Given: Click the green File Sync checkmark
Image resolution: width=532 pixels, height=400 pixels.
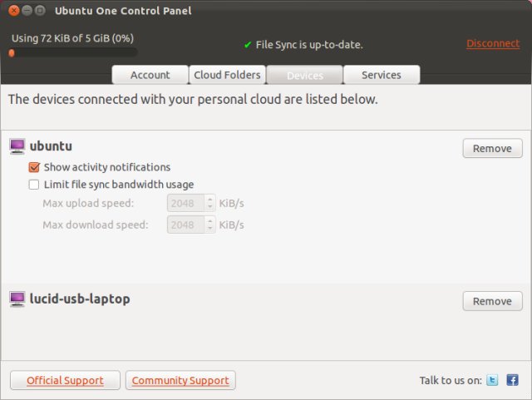Looking at the screenshot, I should coord(248,45).
